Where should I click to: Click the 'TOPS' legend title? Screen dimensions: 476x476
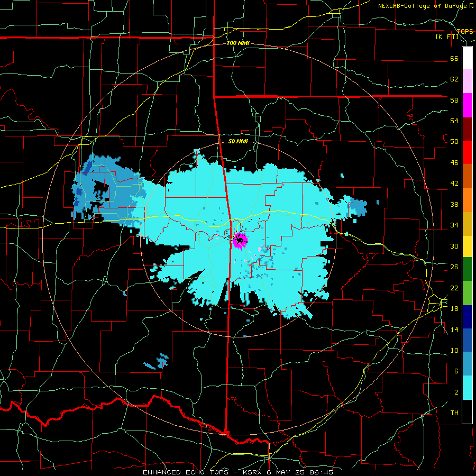click(x=465, y=32)
